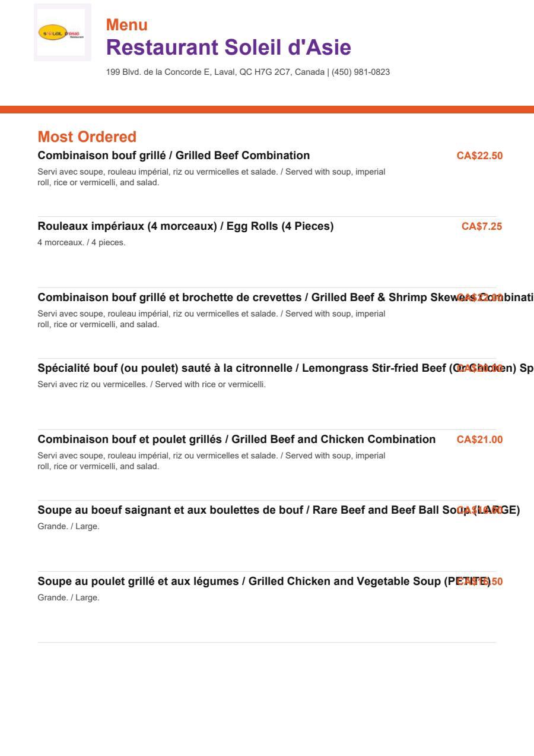Viewport: 534px width, 756px height.
Task: Select Grilled Beef & Shrimp Skewers item
Action: pyautogui.click(x=286, y=298)
